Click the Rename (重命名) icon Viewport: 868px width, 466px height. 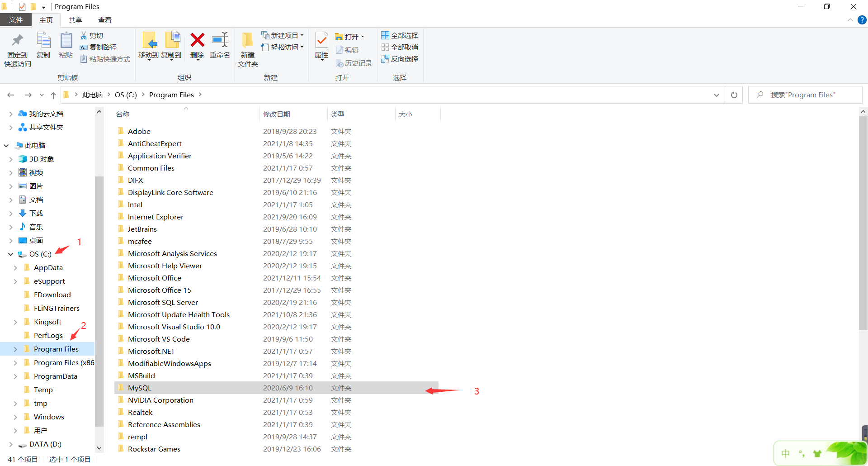pos(220,40)
